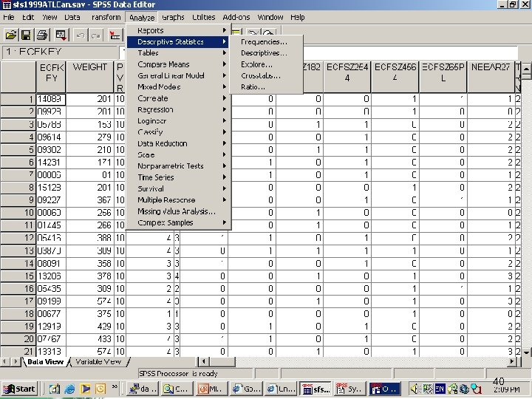Screen dimensions: 532x399
Task: Open the Transform menu
Action: tap(106, 17)
